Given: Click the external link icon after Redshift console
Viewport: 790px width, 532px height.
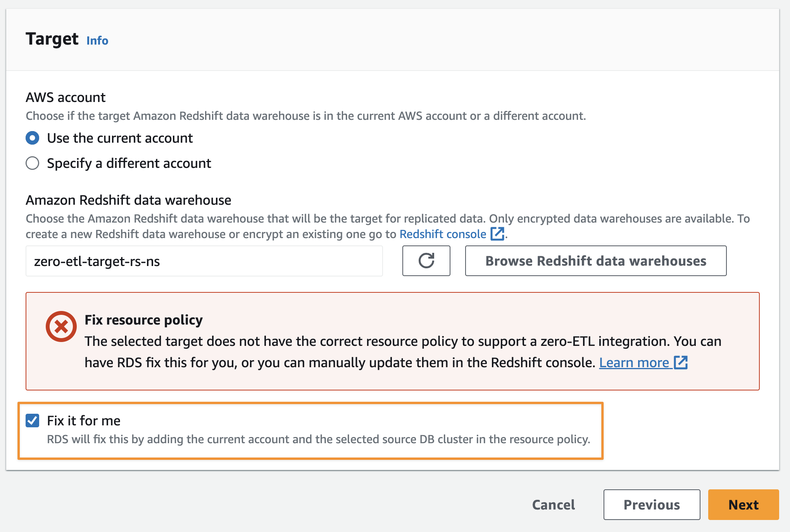Looking at the screenshot, I should pos(497,234).
